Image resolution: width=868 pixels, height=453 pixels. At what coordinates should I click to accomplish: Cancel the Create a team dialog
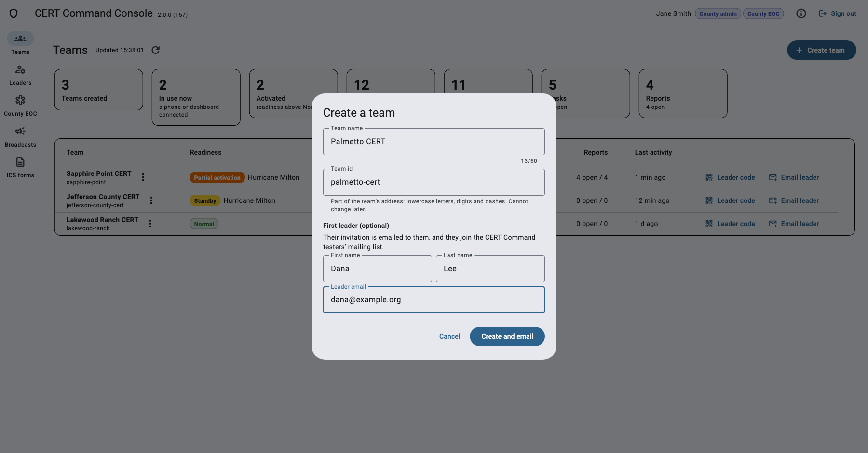click(449, 336)
